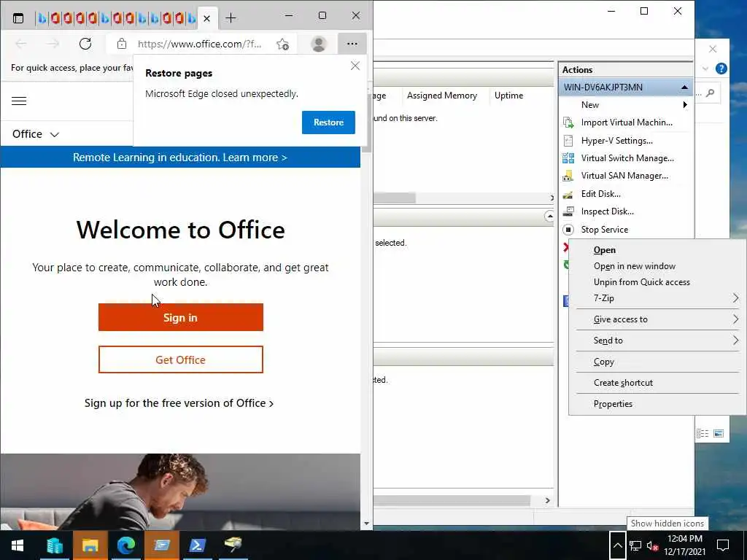
Task: Open the Edge profile icon
Action: (x=319, y=44)
